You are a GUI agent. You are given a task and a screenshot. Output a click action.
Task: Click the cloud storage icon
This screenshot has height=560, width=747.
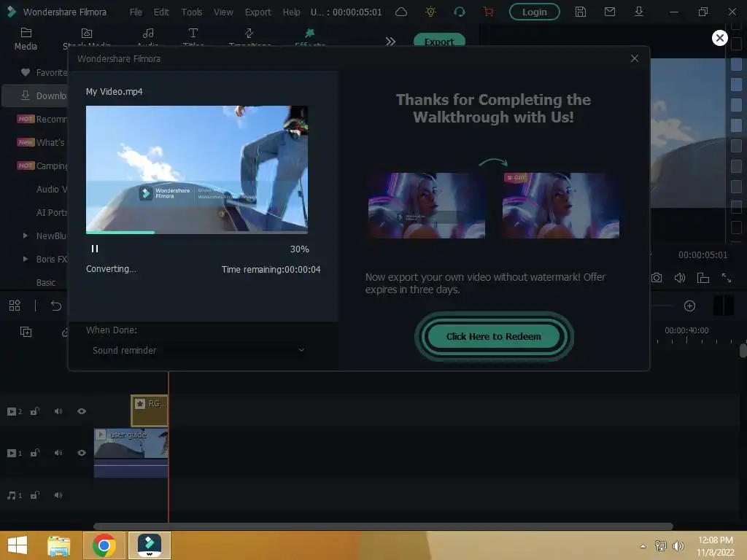[401, 12]
